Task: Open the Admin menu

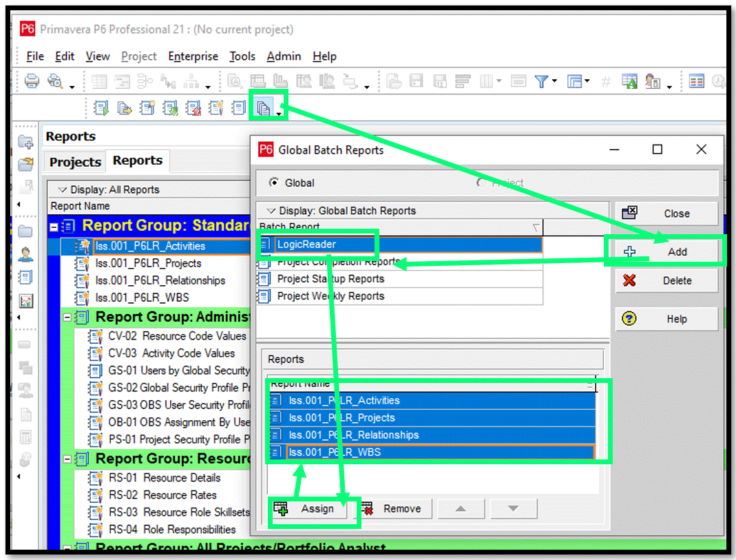Action: coord(284,56)
